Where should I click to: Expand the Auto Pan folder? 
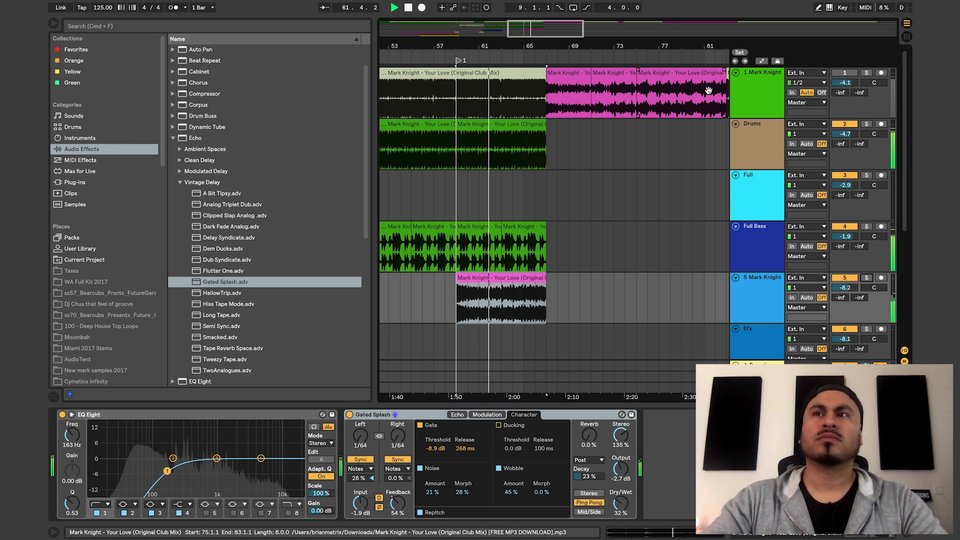tap(173, 49)
